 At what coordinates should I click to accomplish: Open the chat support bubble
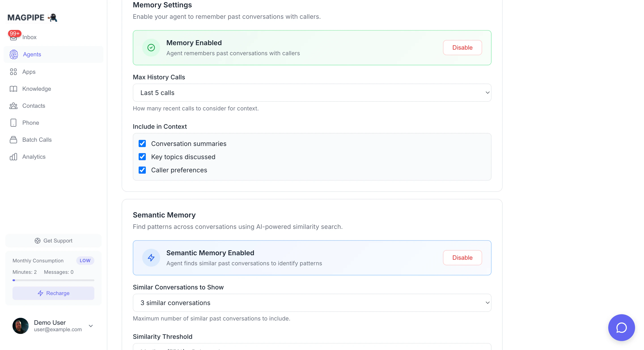click(x=622, y=327)
